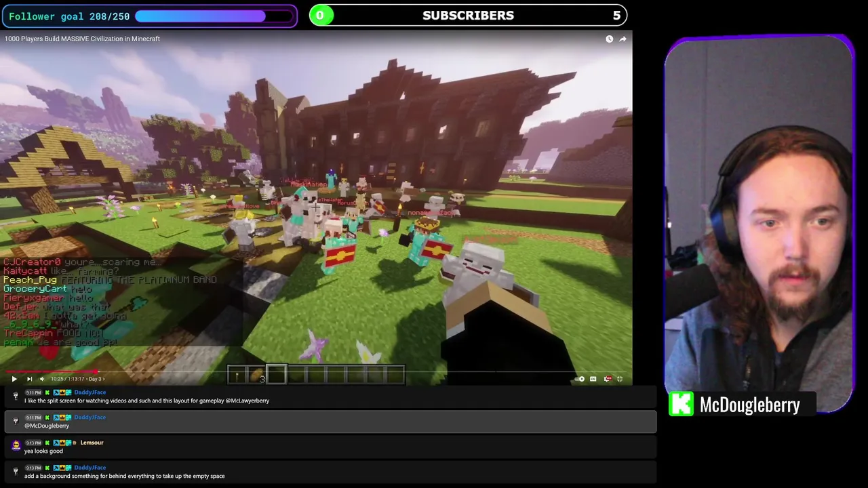
Task: Click the avatar beside the 'add a background' message
Action: point(16,470)
